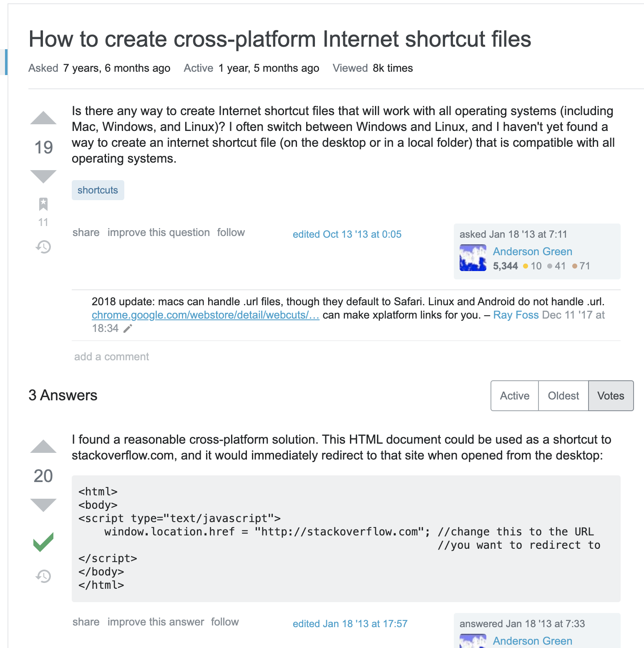Open Anderson Green profile link on answer
Image resolution: width=644 pixels, height=648 pixels.
pos(533,641)
